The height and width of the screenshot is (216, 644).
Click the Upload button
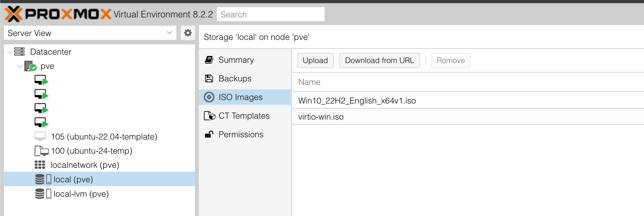click(x=315, y=60)
